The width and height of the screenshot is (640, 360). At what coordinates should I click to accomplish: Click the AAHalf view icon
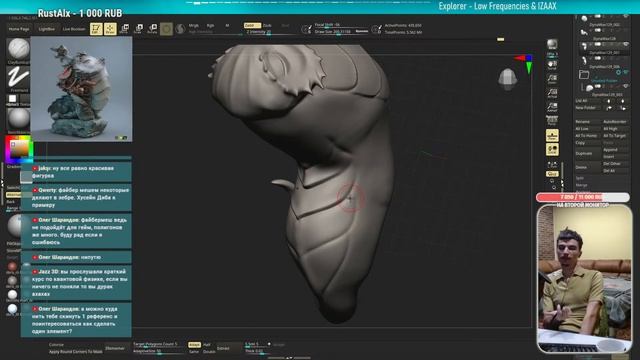click(x=552, y=107)
